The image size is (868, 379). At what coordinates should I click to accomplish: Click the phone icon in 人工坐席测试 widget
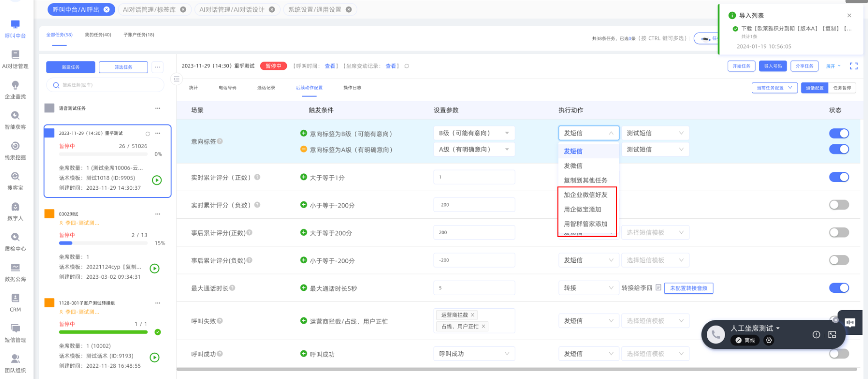click(x=715, y=334)
